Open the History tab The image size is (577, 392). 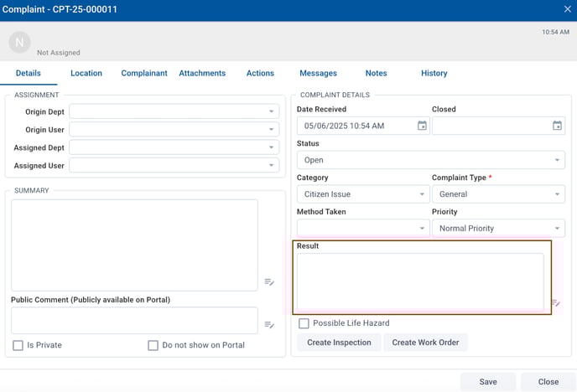[434, 74]
